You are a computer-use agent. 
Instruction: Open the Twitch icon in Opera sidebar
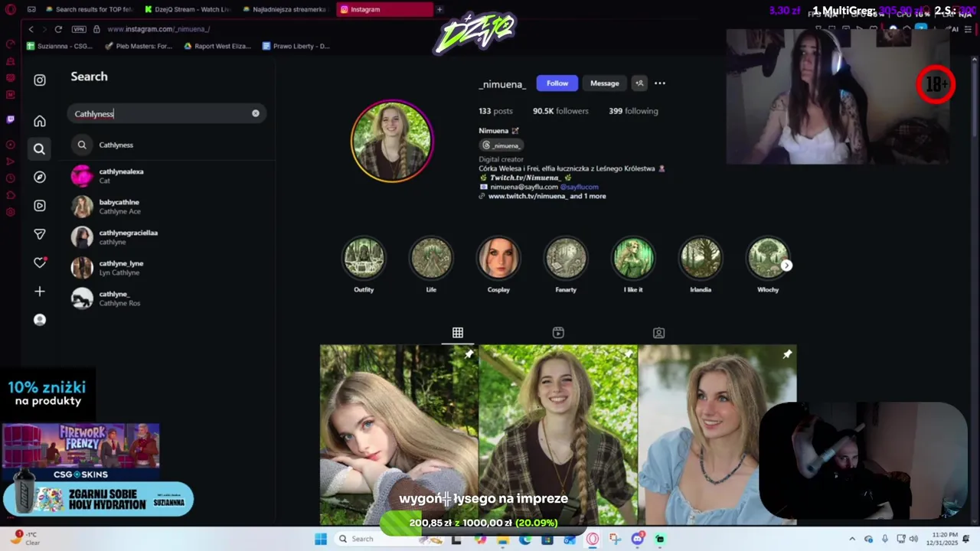point(10,119)
